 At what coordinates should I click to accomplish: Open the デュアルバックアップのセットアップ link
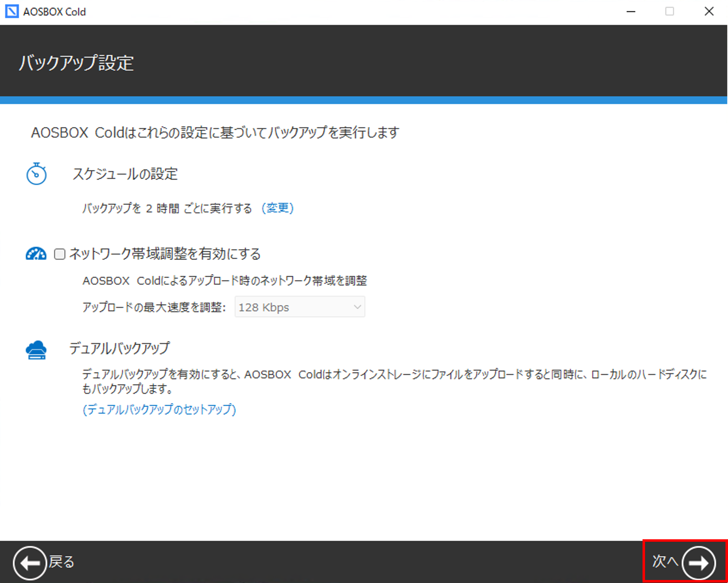click(159, 410)
